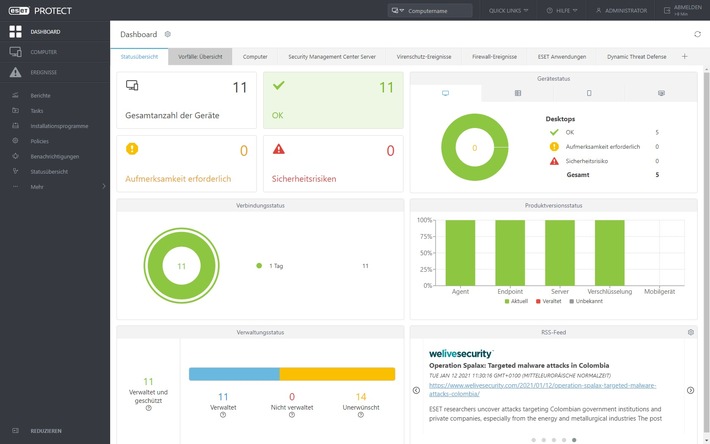710x444 pixels.
Task: Open the Gesamtanzahl der Geräte tile
Action: pyautogui.click(x=187, y=100)
